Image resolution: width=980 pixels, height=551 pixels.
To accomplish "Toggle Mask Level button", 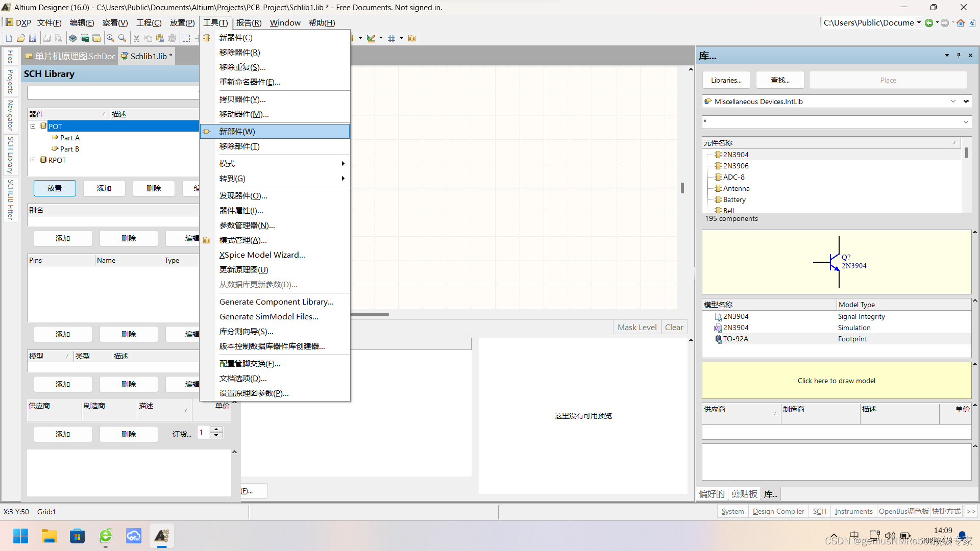I will coord(636,327).
